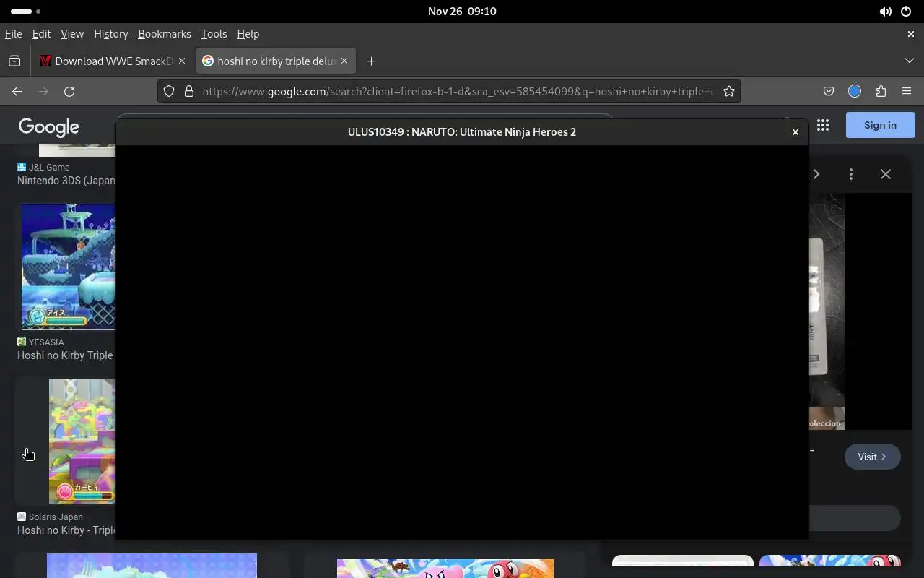
Task: Open a new tab with plus button
Action: click(x=371, y=61)
